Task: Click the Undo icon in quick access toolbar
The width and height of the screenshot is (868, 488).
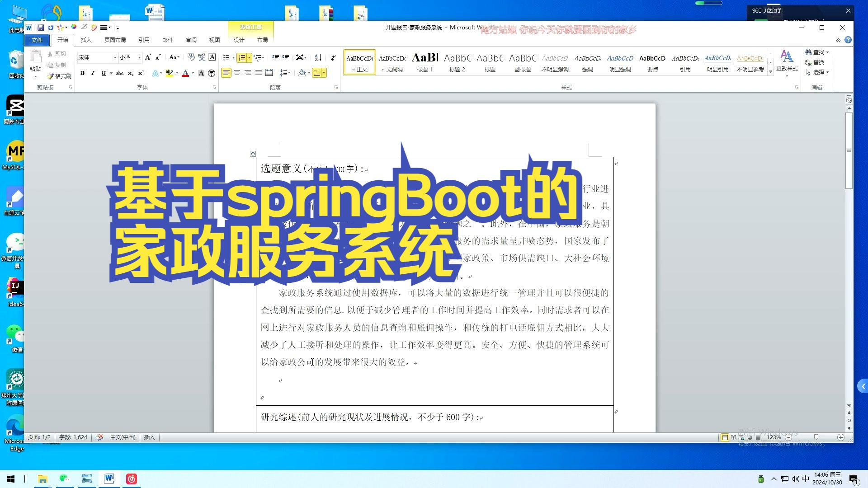Action: pos(51,28)
